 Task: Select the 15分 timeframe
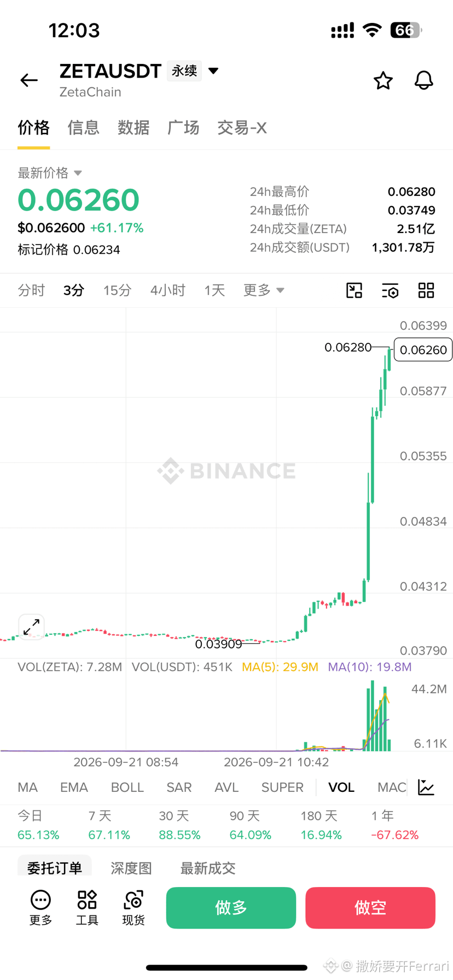(x=117, y=290)
